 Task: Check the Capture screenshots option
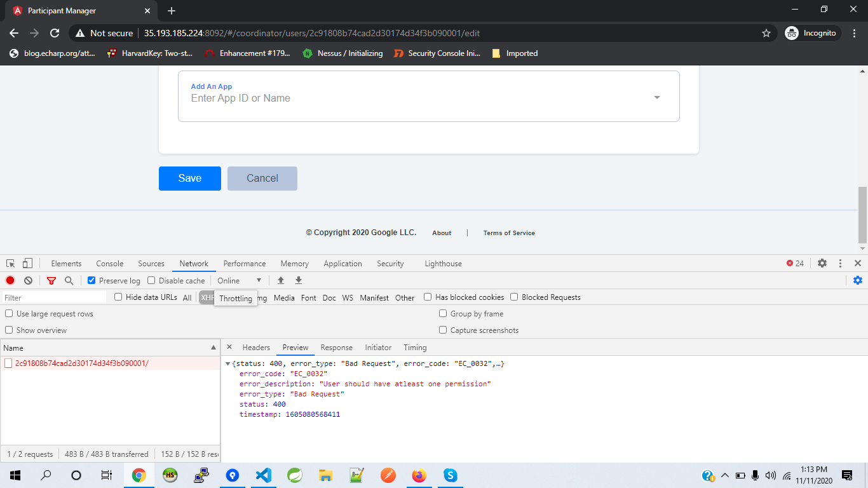(x=442, y=330)
